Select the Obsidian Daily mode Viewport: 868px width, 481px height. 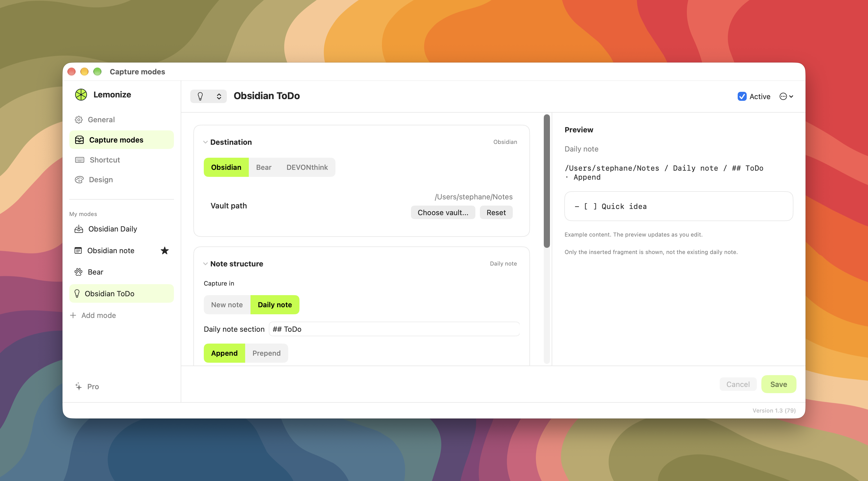coord(121,229)
